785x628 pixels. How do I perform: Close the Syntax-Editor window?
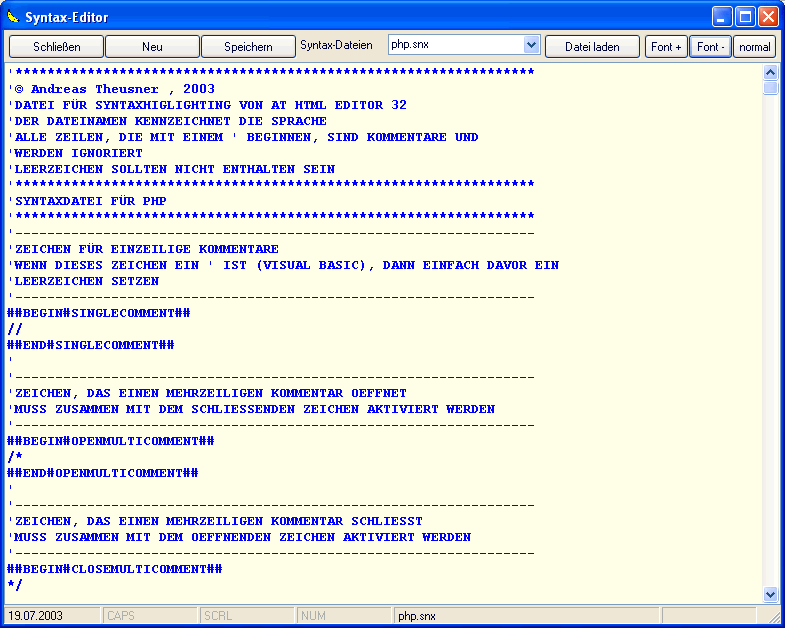click(768, 17)
